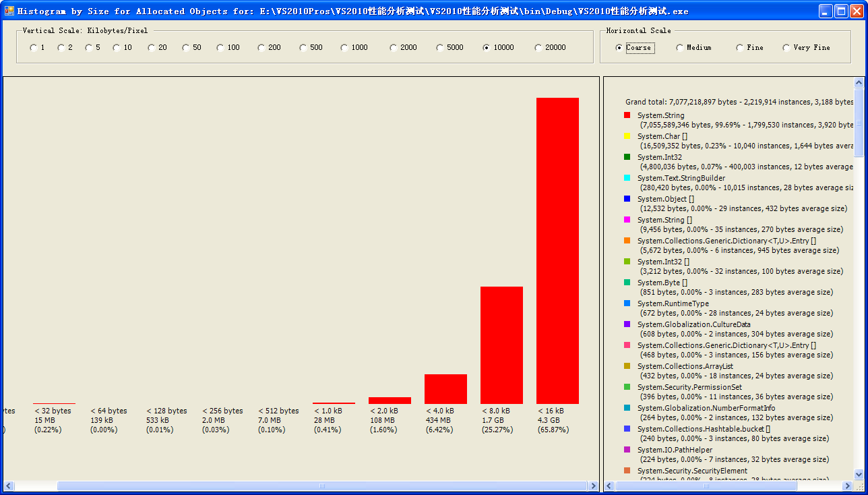Click the Grand total summary line

point(739,102)
